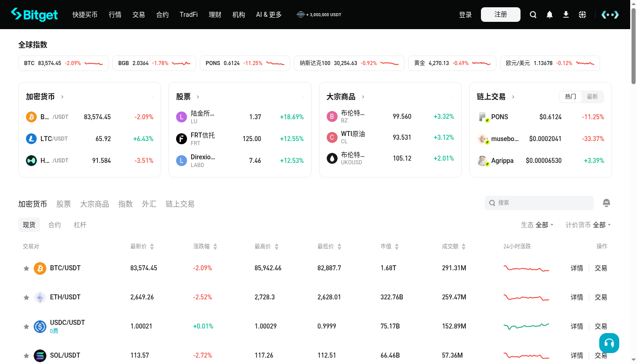Click the 登录 link
Viewport: 637px width, 364px height.
465,15
